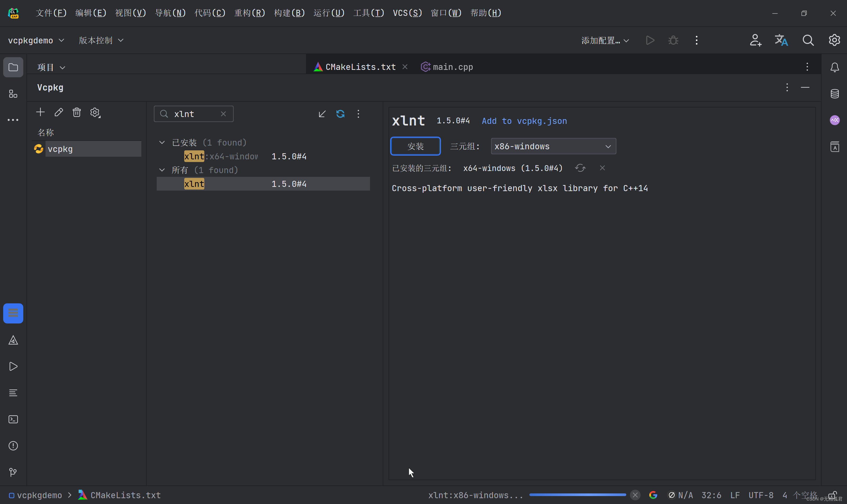Click the delete trash icon in Vcpkg panel
The width and height of the screenshot is (847, 504).
77,112
